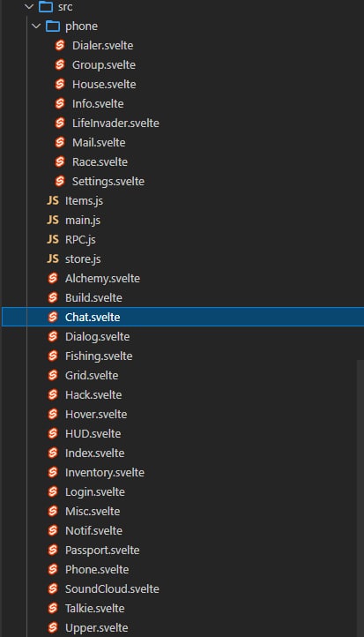Select Misc.svelte file
The width and height of the screenshot is (364, 637).
click(93, 511)
